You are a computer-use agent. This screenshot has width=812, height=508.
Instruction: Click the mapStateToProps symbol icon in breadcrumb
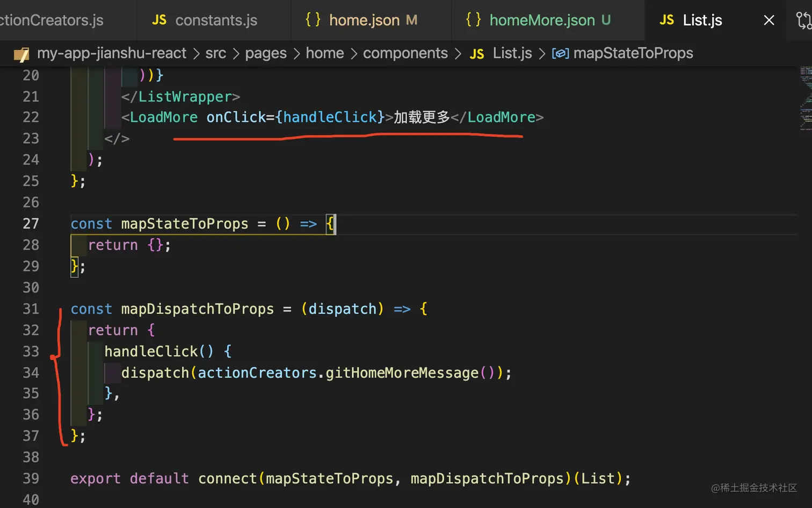(x=560, y=54)
